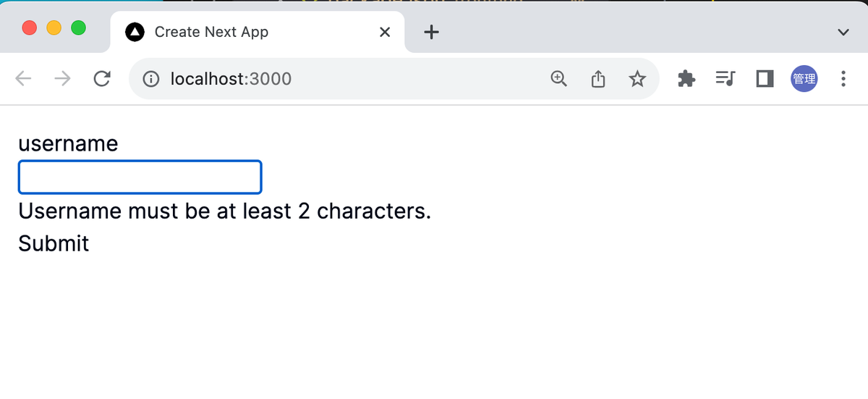Open the Extensions puzzle icon

pyautogui.click(x=686, y=79)
